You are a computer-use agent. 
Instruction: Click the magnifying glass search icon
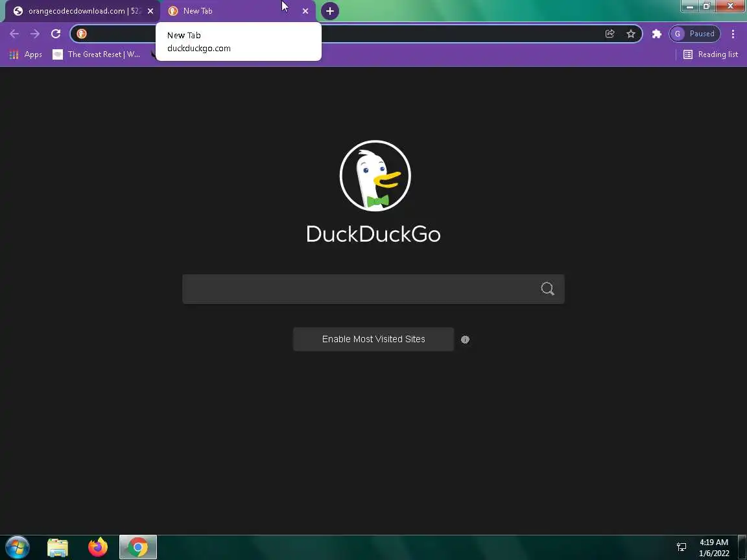[x=547, y=288]
